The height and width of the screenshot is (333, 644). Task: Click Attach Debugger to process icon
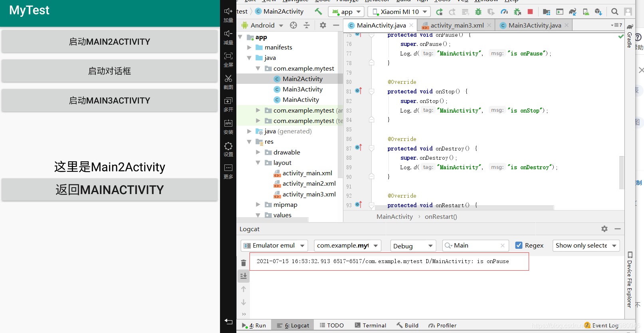(x=517, y=12)
